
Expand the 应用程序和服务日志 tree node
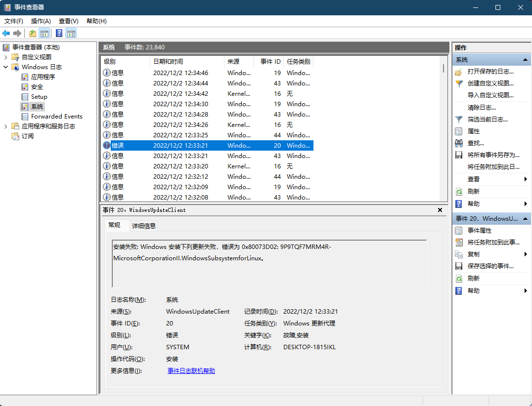pos(5,126)
